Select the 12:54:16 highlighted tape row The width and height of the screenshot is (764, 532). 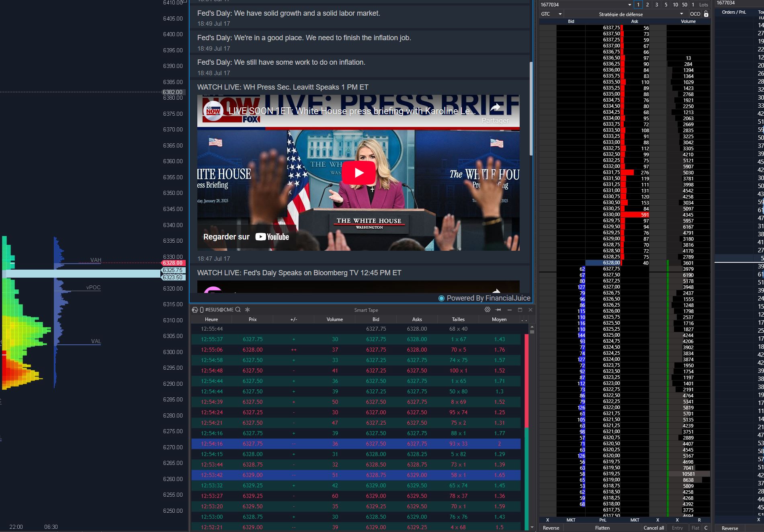pos(356,444)
